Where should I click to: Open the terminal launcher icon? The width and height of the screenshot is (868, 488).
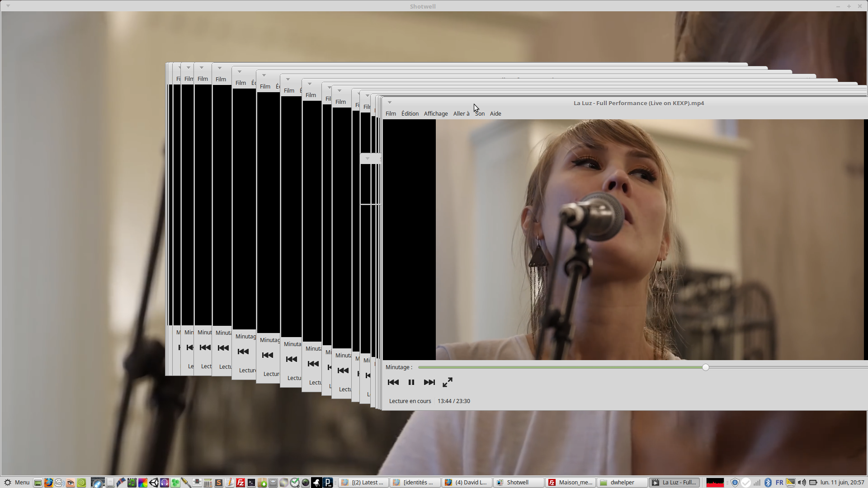pos(251,483)
